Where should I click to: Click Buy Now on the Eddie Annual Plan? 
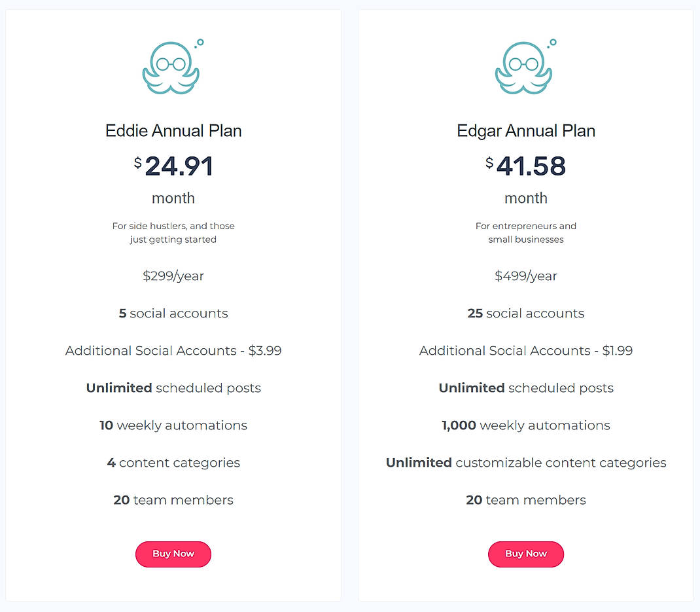click(x=173, y=554)
